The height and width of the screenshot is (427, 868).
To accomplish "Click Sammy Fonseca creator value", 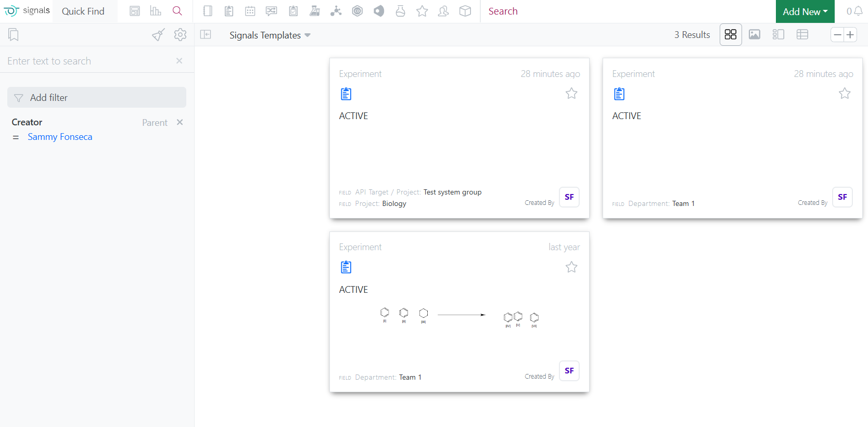I will coord(60,137).
